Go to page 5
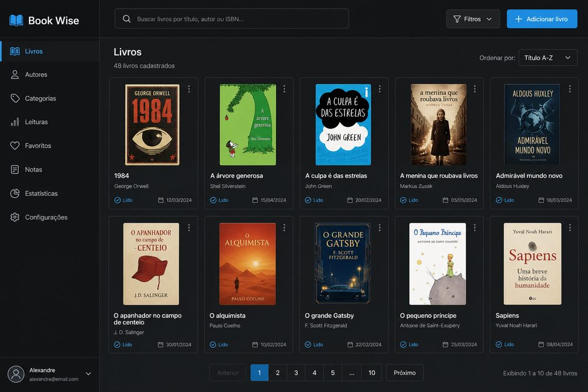This screenshot has width=588, height=392. click(x=333, y=373)
